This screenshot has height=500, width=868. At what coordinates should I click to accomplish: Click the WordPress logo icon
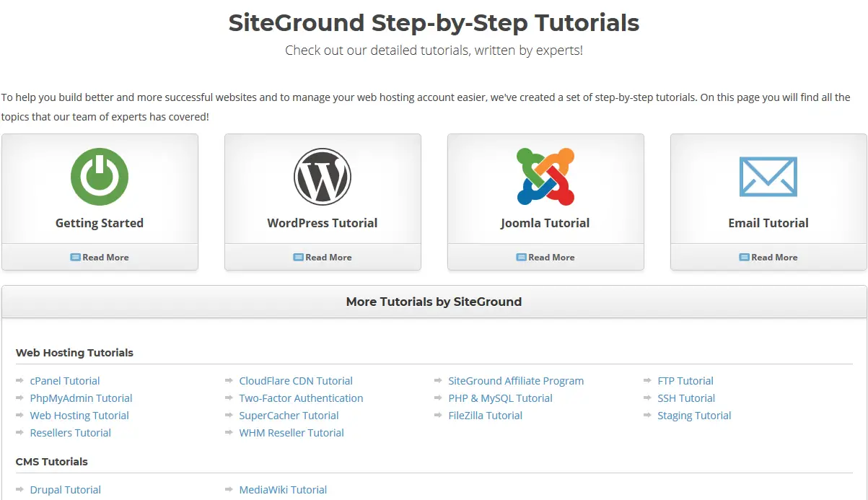coord(323,177)
